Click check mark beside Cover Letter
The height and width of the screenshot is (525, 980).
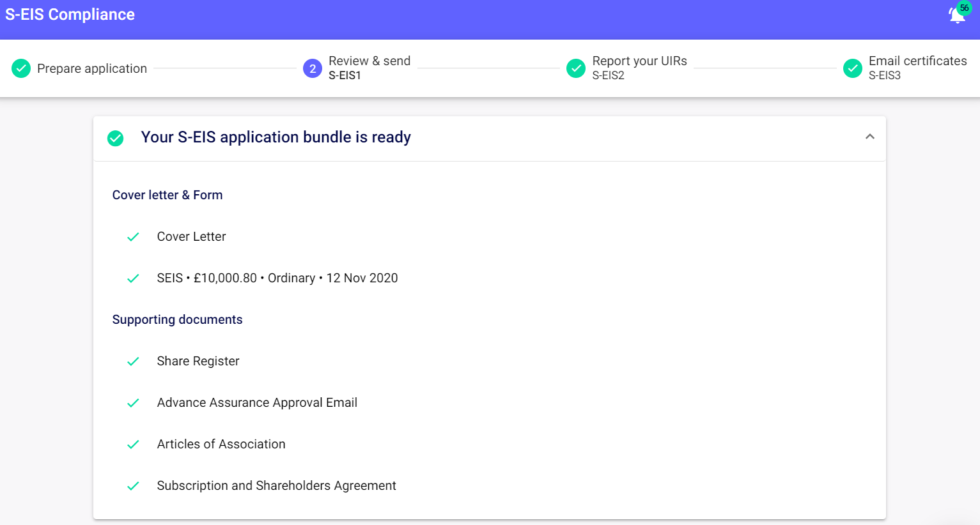[x=133, y=237]
